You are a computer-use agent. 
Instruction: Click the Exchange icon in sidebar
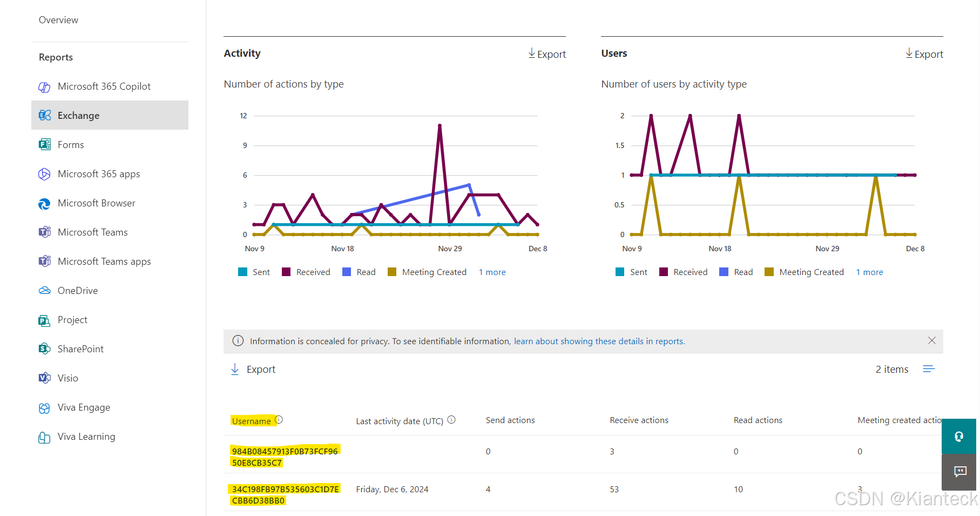[44, 116]
